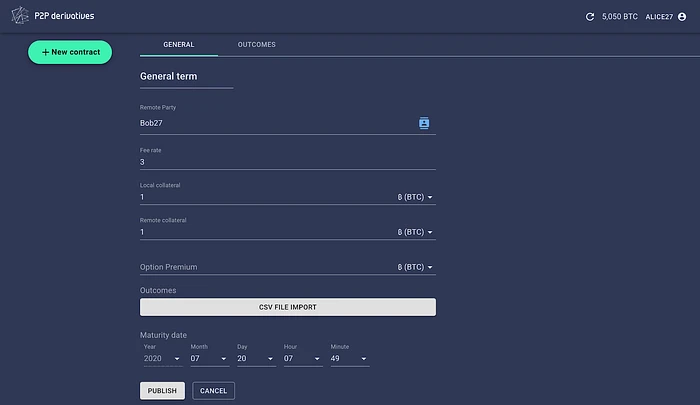Click the refresh balance icon
The height and width of the screenshot is (405, 700).
(589, 17)
